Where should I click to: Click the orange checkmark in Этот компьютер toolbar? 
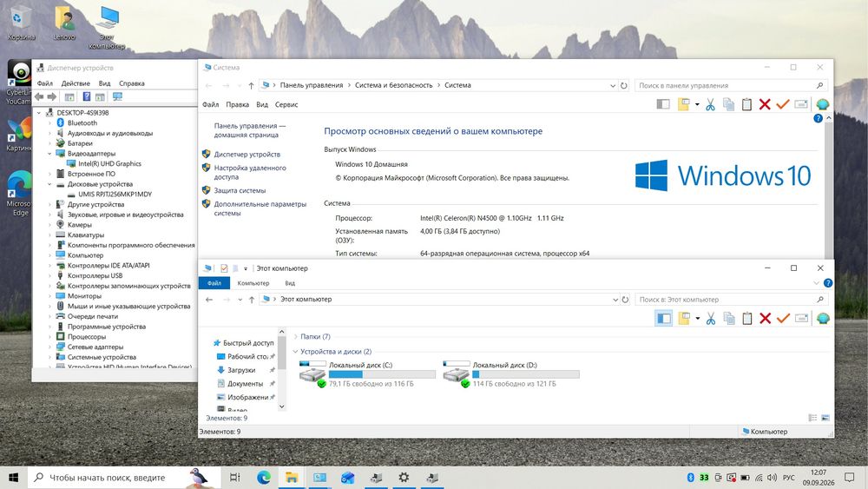(783, 319)
